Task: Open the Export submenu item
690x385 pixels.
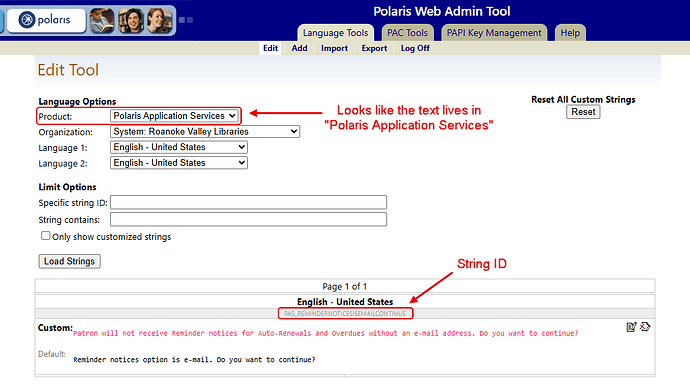Action: tap(374, 48)
